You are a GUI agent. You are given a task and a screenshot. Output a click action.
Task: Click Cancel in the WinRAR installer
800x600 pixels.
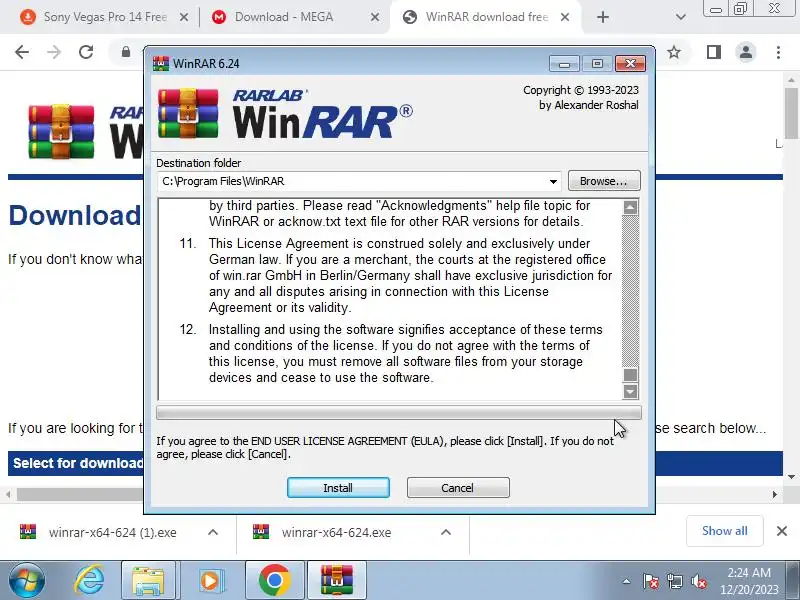tap(458, 488)
